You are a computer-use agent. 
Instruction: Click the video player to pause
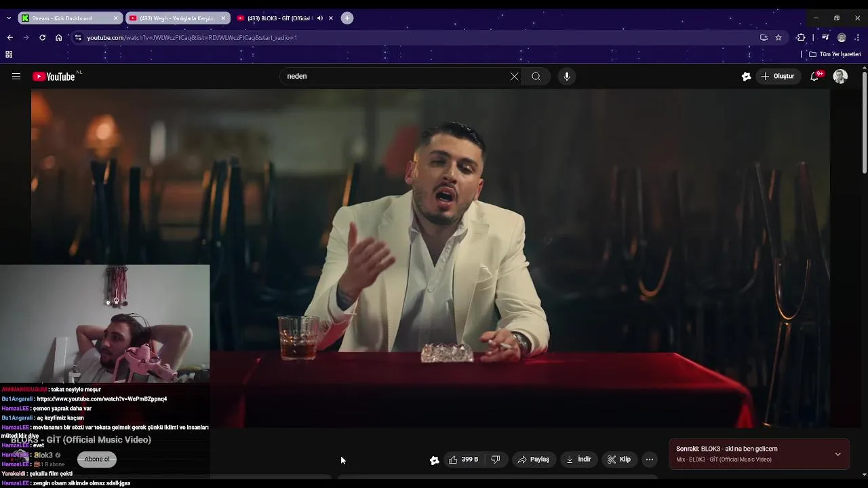click(x=431, y=258)
